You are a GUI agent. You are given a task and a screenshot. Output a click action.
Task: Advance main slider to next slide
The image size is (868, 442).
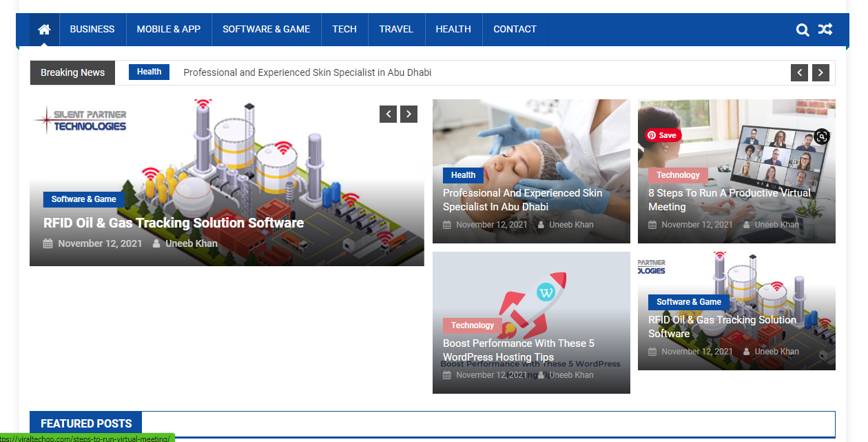409,114
